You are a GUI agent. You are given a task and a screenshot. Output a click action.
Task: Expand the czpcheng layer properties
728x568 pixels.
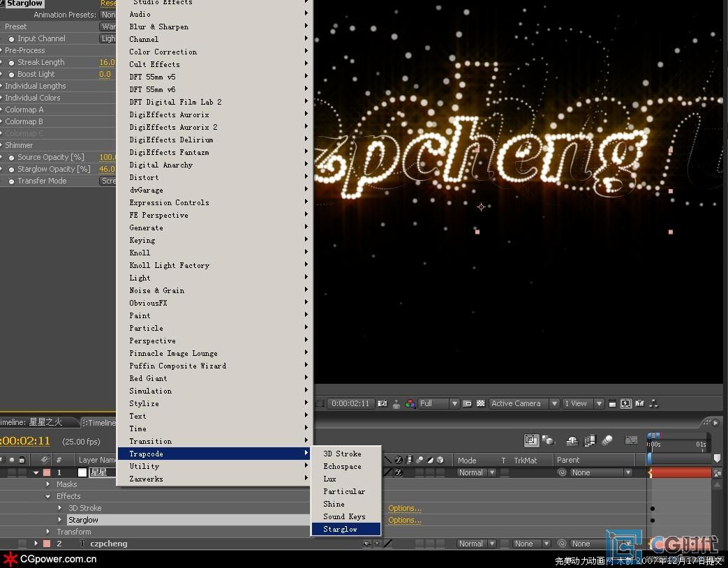coord(36,544)
